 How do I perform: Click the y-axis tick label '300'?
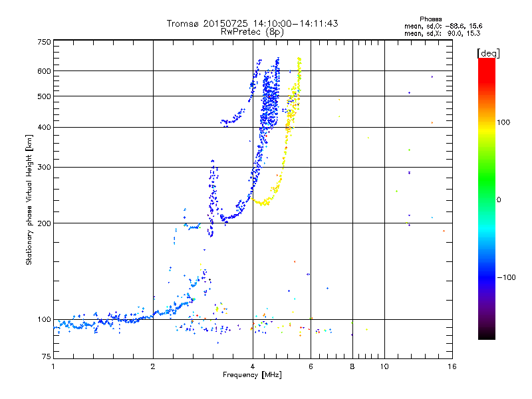(x=44, y=167)
